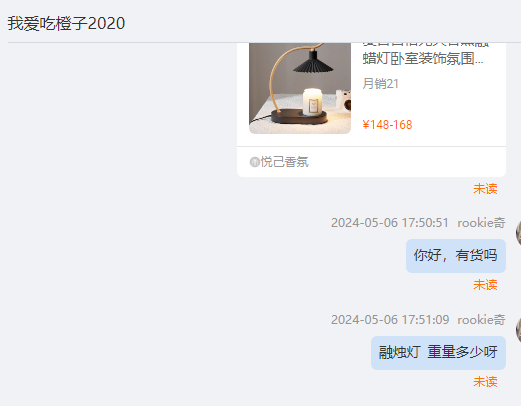Click 未读 status under 融烛灯 message
Image resolution: width=521 pixels, height=406 pixels.
(485, 382)
